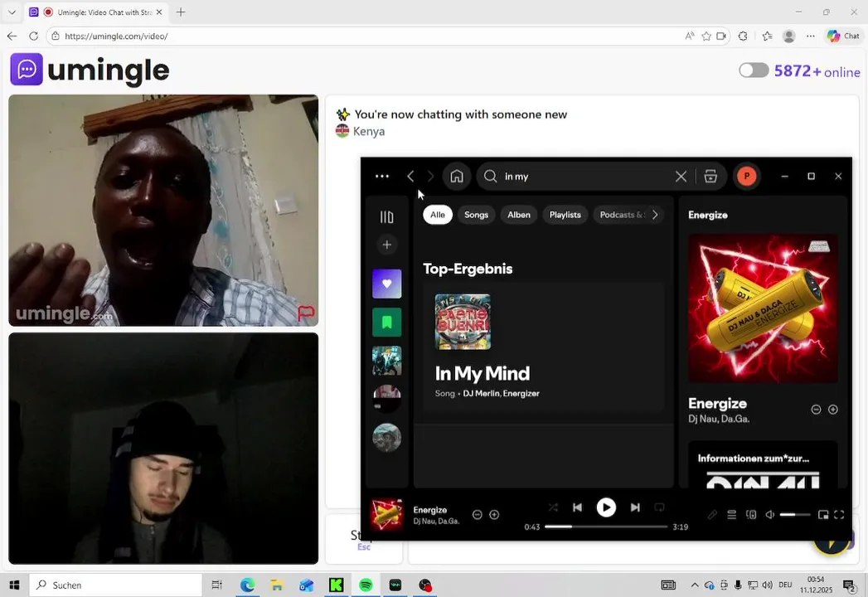The width and height of the screenshot is (868, 597).
Task: Add track via the playback bar plus icon
Action: click(x=494, y=514)
